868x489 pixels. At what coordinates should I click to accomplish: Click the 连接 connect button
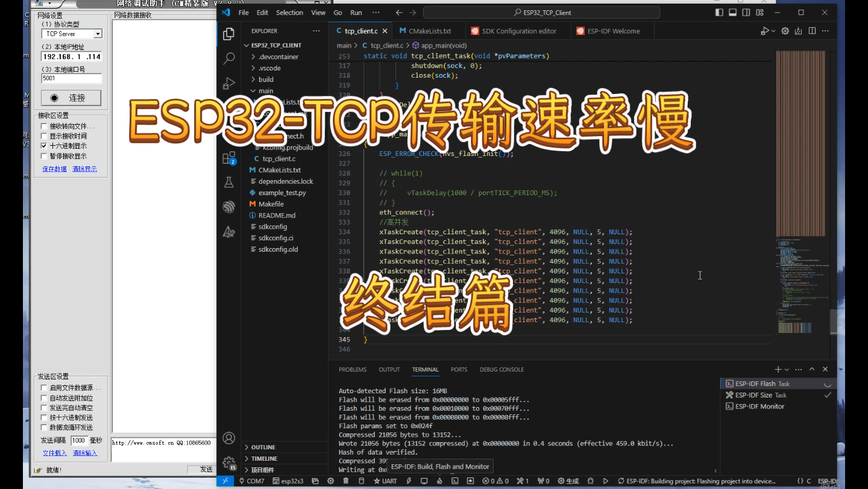[x=71, y=98]
